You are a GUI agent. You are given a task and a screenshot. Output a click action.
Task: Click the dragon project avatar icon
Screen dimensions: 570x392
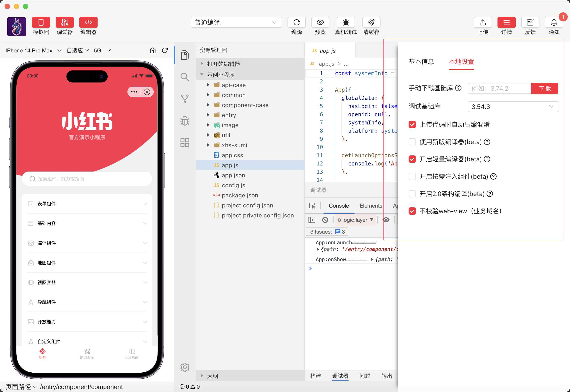pyautogui.click(x=16, y=26)
